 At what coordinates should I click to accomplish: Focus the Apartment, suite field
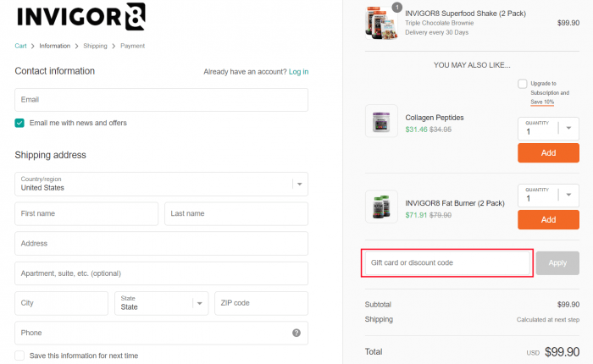point(162,273)
